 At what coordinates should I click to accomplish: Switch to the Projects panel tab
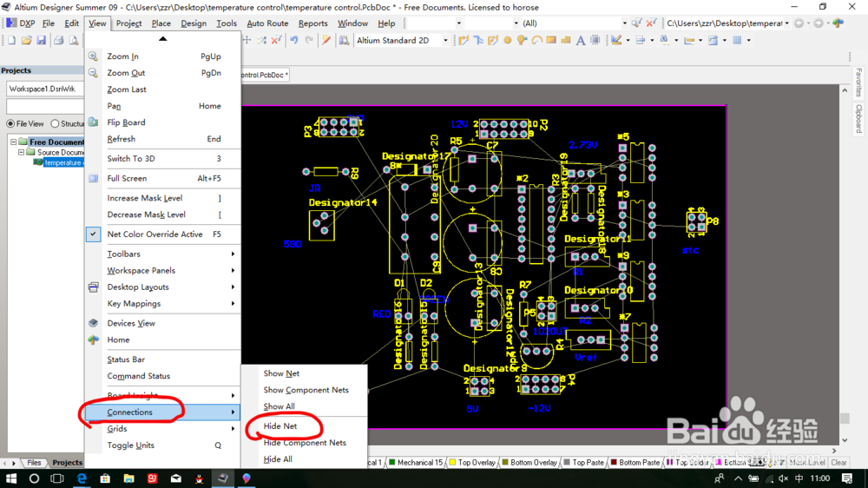pyautogui.click(x=67, y=463)
